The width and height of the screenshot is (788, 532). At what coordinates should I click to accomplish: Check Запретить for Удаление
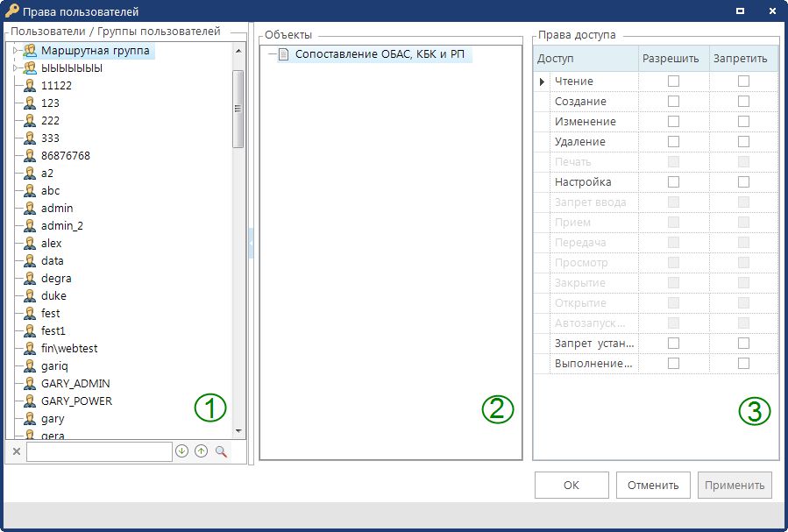pos(743,141)
